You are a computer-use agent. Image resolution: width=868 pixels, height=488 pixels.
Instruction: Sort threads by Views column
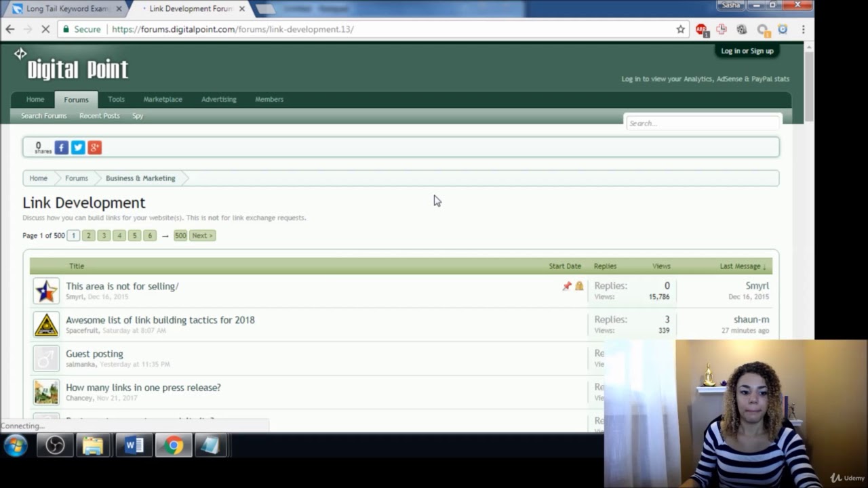coord(661,266)
